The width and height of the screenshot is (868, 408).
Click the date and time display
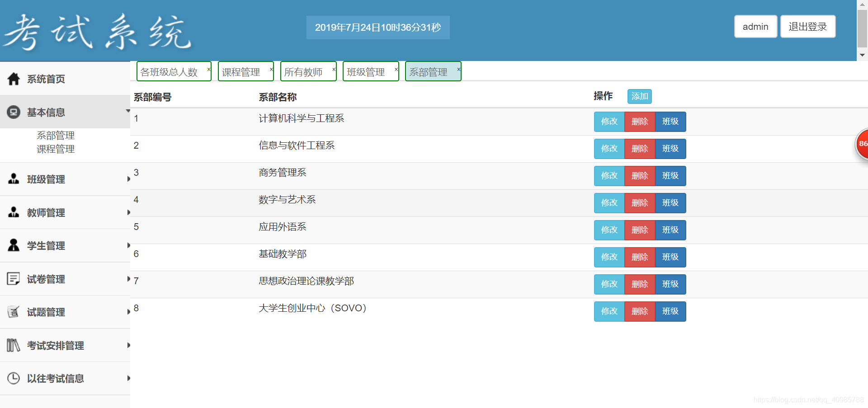point(378,28)
